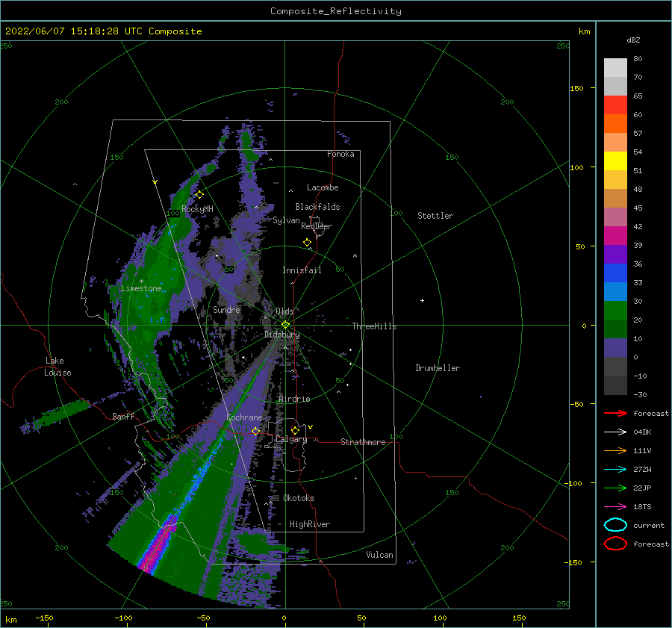672x628 pixels.
Task: Click the Stettler label
Action: (x=435, y=216)
